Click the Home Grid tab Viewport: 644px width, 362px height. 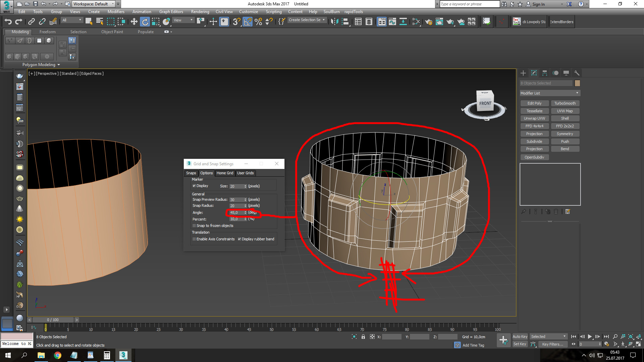coord(224,173)
